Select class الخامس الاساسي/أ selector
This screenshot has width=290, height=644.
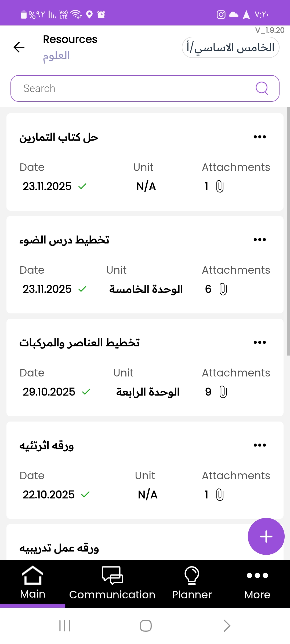coord(230,47)
